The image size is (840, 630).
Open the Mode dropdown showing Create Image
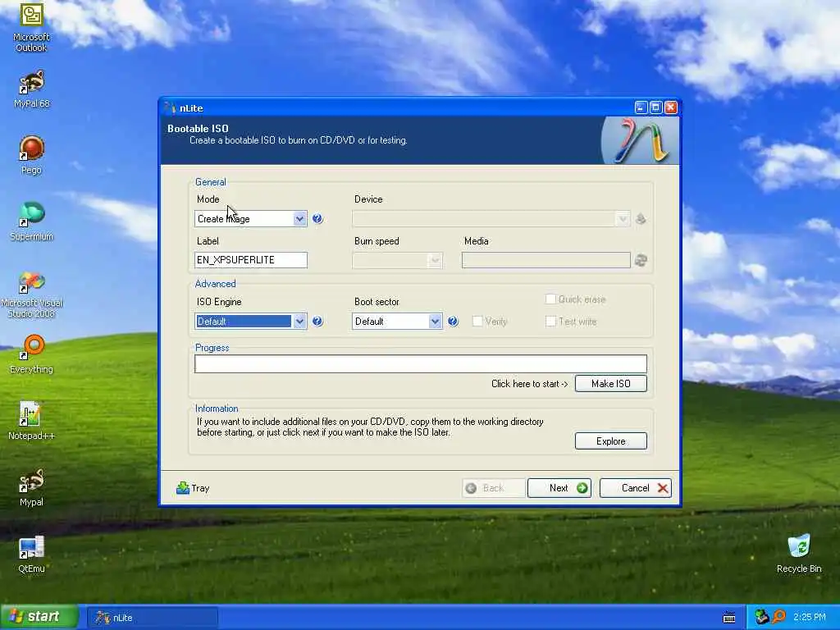251,218
